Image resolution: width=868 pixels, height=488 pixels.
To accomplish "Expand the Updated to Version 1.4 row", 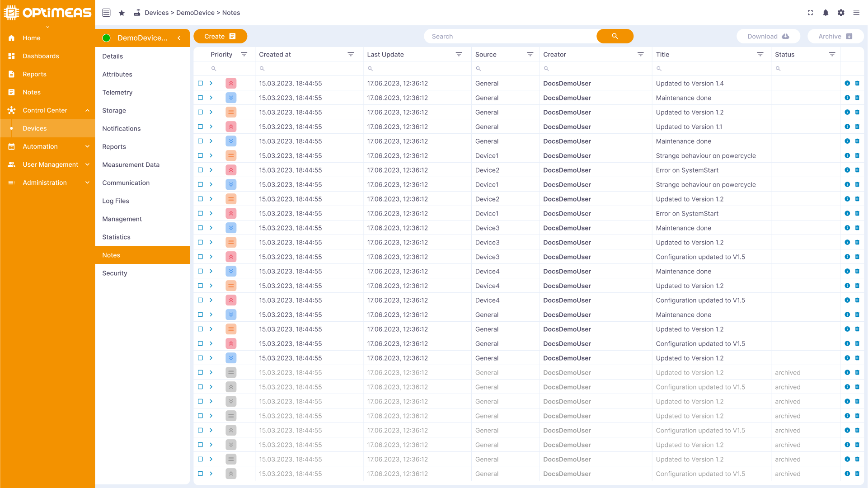I will (211, 83).
